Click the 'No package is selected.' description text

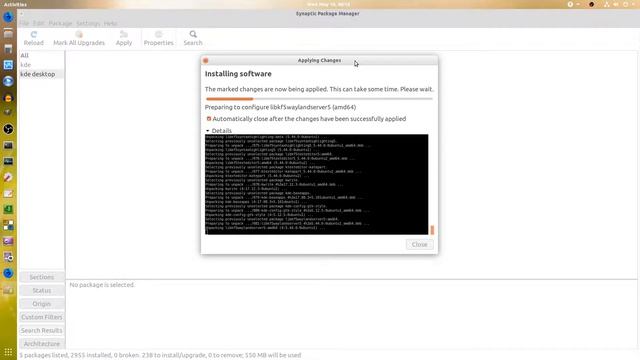tap(102, 285)
